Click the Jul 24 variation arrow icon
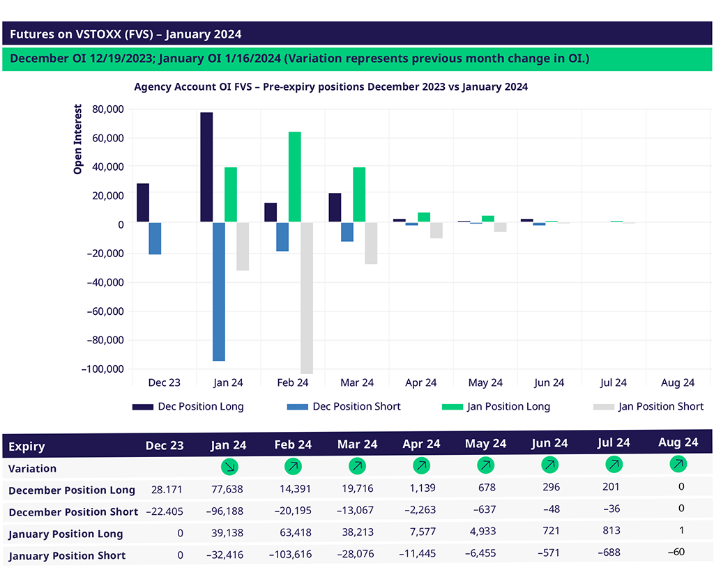 click(614, 464)
